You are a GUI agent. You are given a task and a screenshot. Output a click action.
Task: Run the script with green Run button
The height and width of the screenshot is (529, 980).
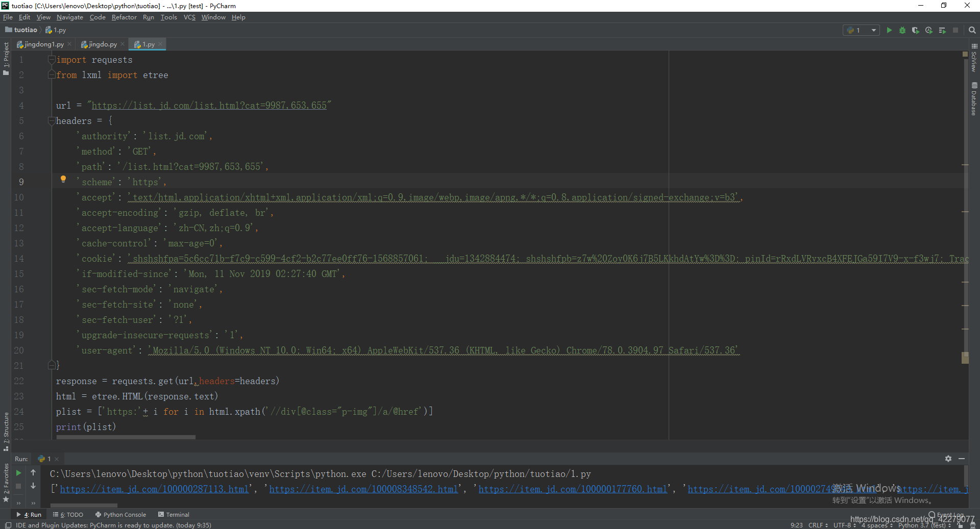pyautogui.click(x=889, y=30)
